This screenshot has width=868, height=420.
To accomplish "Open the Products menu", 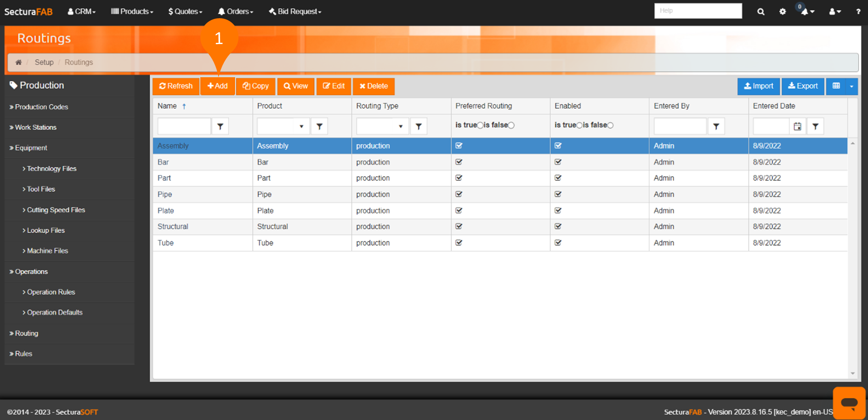I will tap(132, 12).
